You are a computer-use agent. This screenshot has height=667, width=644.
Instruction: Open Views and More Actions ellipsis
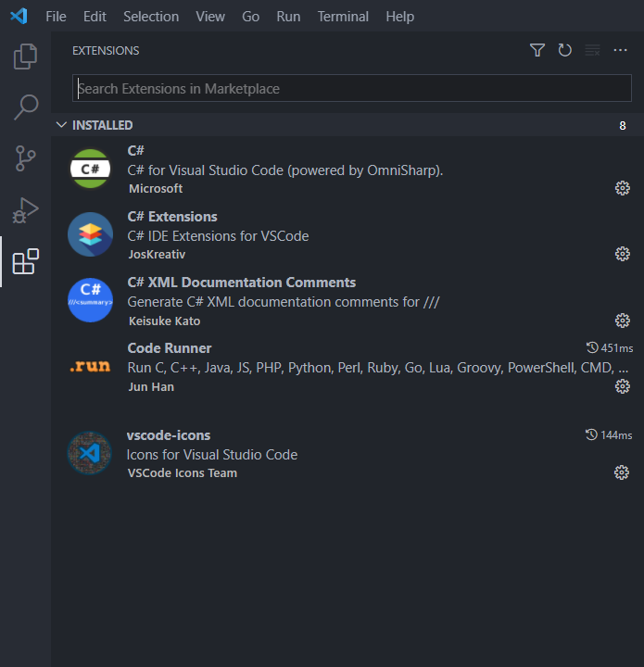[620, 50]
